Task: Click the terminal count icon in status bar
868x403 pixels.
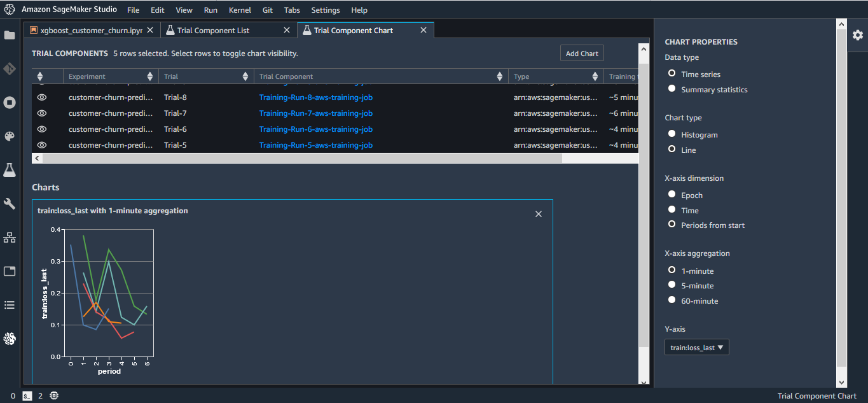Action: [27, 396]
